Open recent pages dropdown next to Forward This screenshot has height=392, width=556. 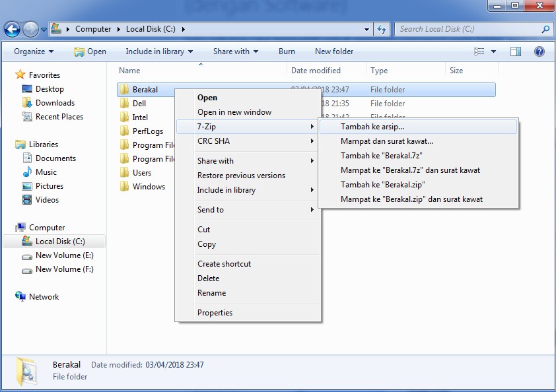click(x=44, y=30)
